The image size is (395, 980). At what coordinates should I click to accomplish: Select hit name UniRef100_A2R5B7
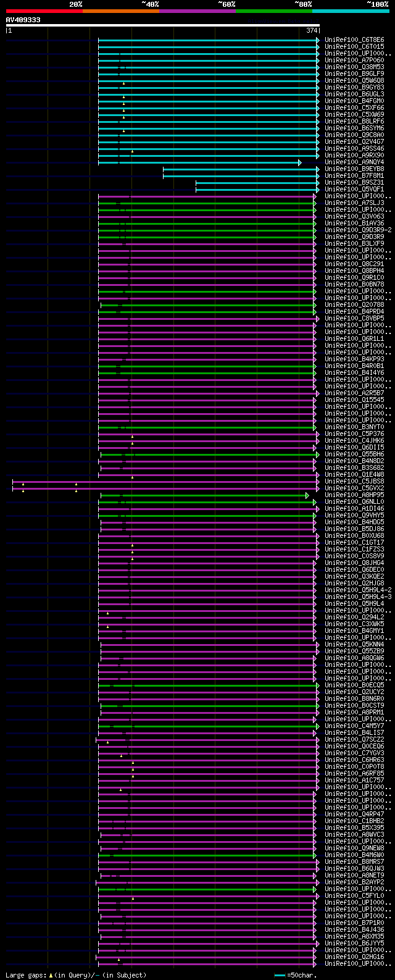click(x=354, y=393)
